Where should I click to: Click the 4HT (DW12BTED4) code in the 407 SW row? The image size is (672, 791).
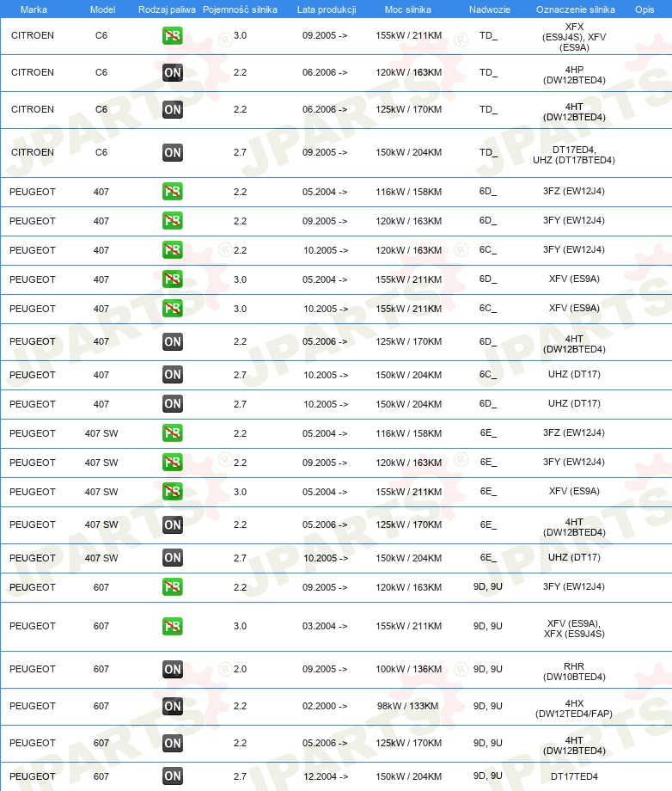point(574,527)
